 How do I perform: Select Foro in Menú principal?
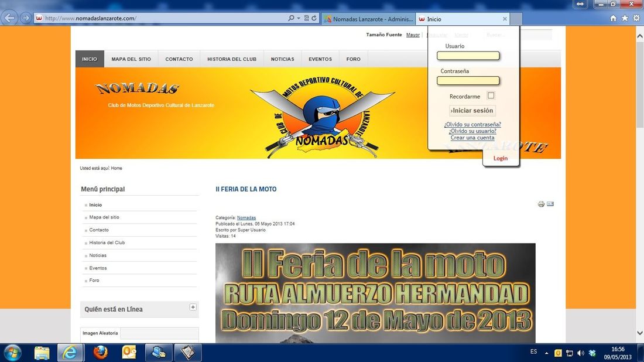coord(94,280)
